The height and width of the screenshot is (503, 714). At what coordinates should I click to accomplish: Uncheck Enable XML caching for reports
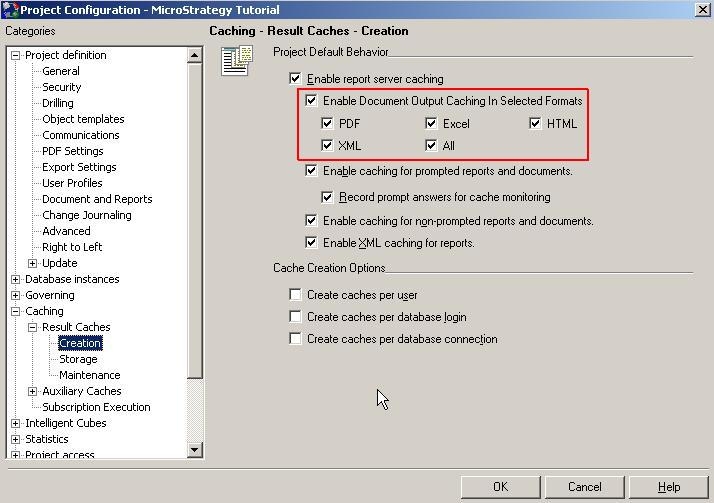pyautogui.click(x=311, y=242)
